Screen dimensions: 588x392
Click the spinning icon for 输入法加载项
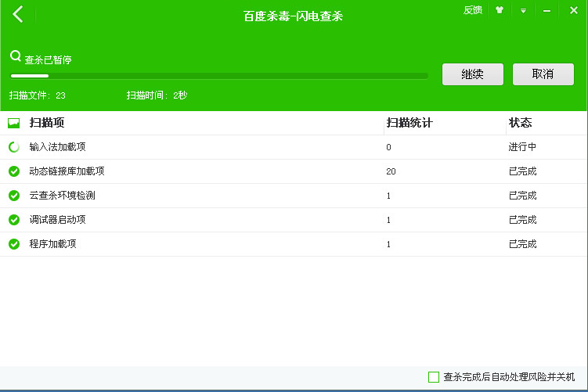[x=14, y=147]
